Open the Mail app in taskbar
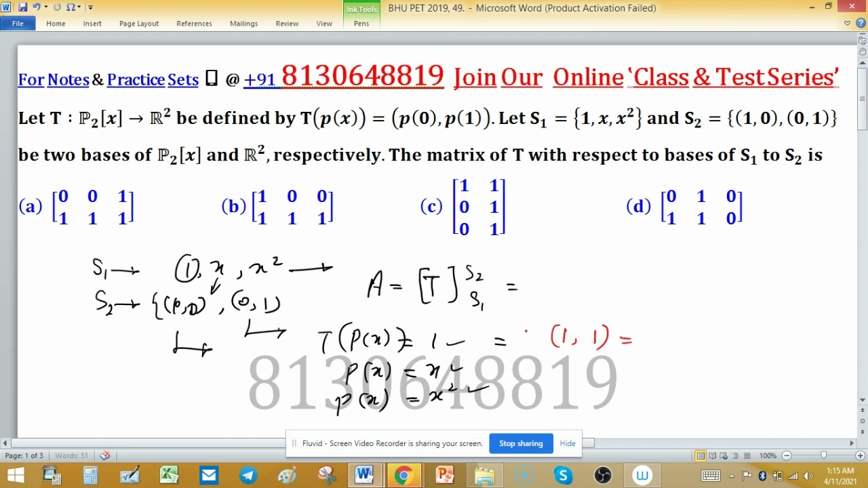 tap(208, 475)
